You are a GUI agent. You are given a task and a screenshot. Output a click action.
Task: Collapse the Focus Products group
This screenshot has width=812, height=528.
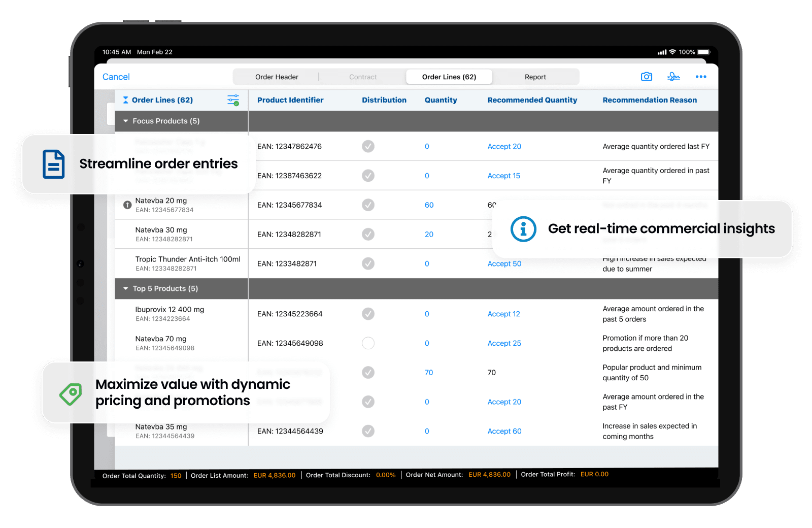(x=126, y=121)
